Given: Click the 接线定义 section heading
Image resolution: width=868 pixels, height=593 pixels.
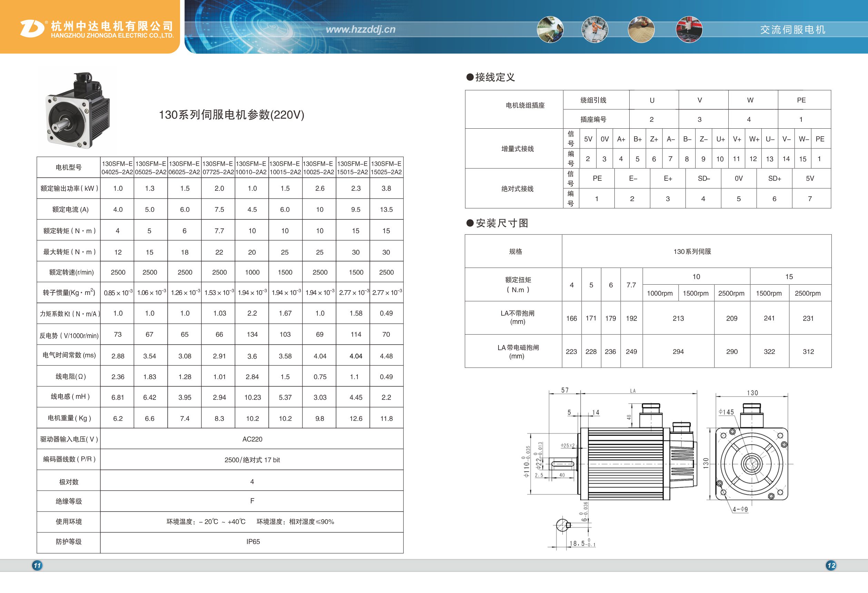Looking at the screenshot, I should click(490, 77).
